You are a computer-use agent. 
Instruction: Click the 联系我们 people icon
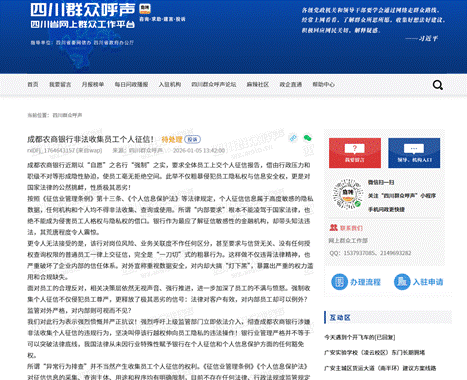pos(333,228)
